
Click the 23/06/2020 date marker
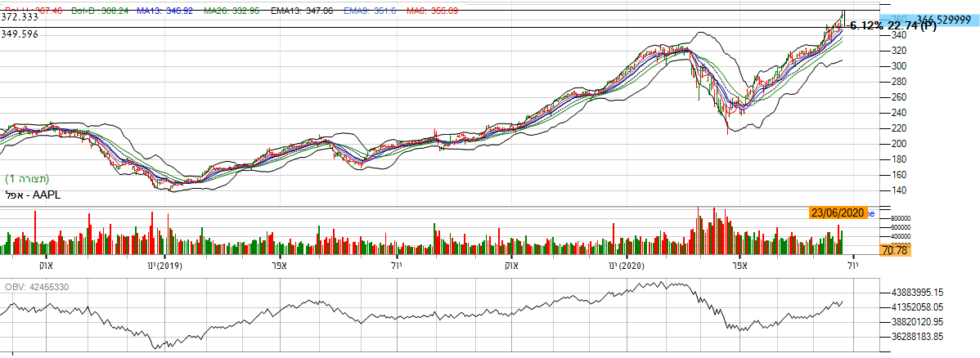(837, 213)
